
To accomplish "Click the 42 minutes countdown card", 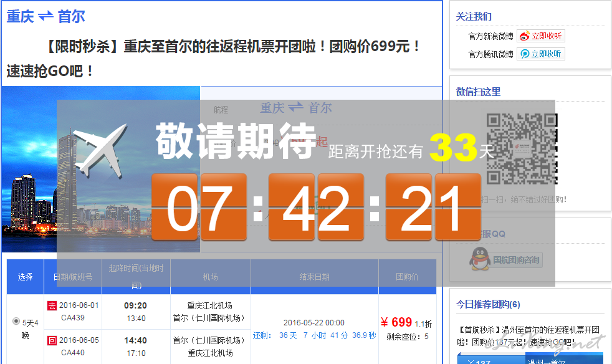I will [316, 207].
